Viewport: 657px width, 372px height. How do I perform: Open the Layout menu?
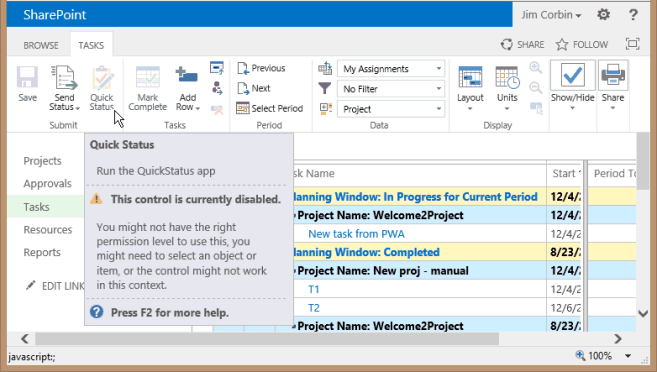click(470, 88)
